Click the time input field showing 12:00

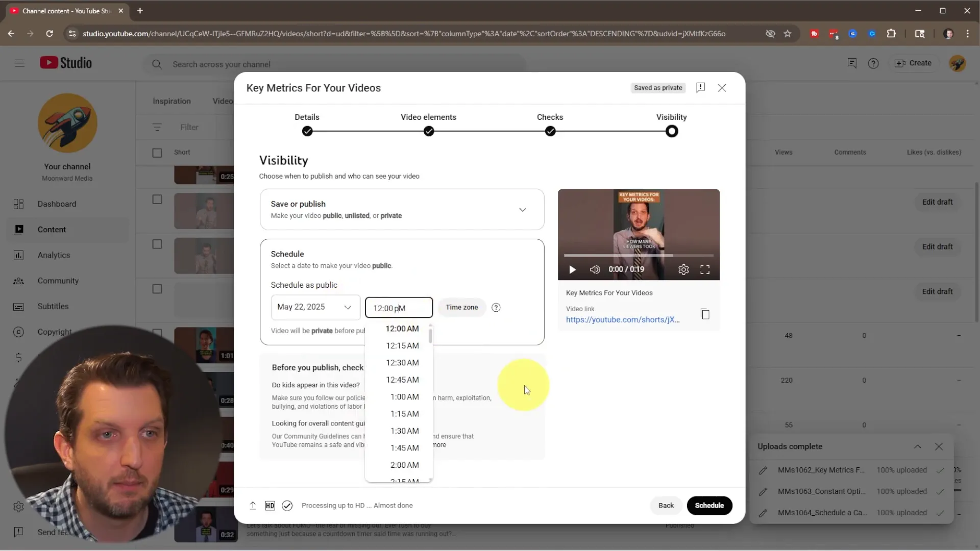click(399, 308)
